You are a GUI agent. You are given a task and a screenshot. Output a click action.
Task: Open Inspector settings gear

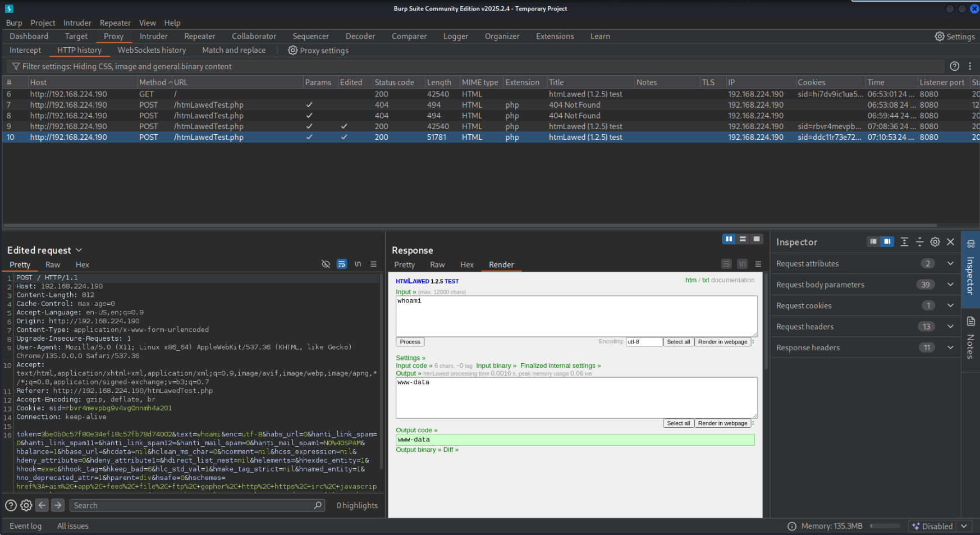935,241
